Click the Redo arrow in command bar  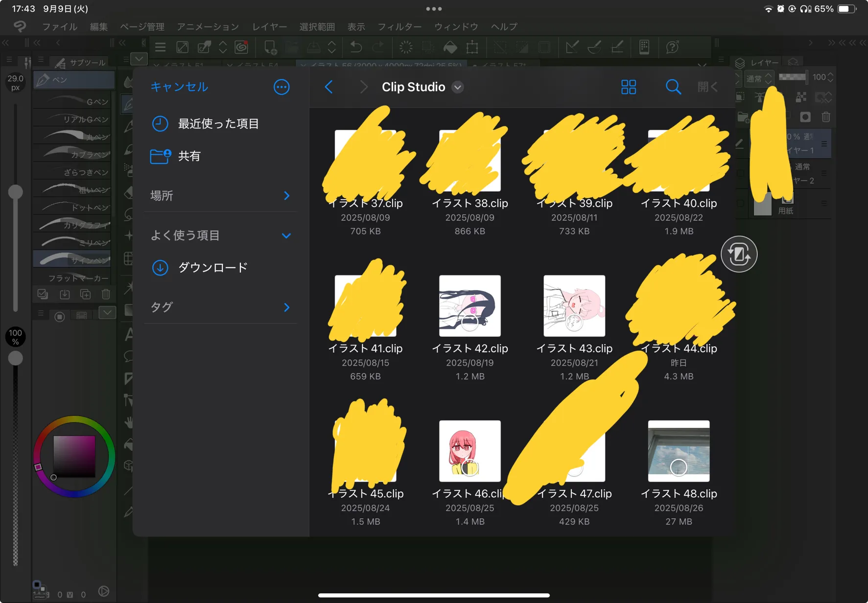pyautogui.click(x=378, y=47)
